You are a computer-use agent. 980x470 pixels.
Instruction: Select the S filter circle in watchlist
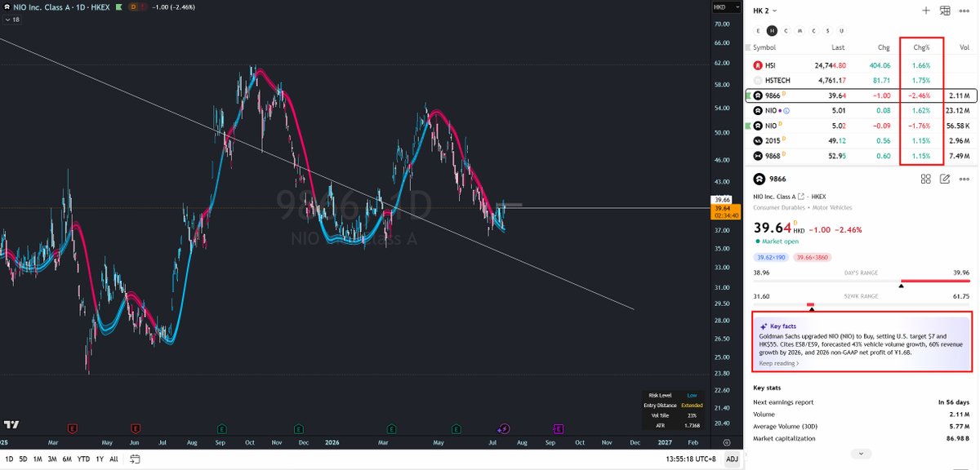tap(827, 30)
